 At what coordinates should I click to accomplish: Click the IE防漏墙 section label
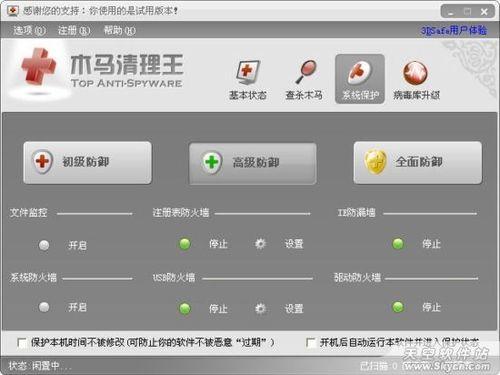[x=356, y=213]
